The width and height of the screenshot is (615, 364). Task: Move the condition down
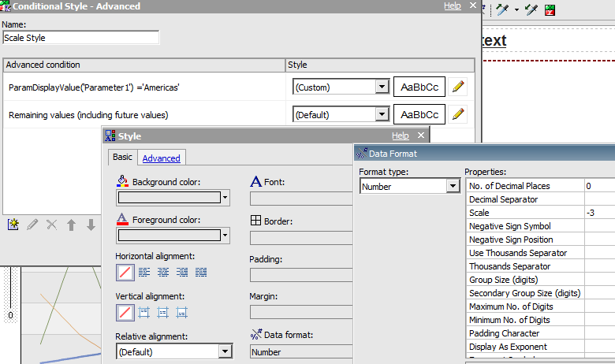click(91, 225)
